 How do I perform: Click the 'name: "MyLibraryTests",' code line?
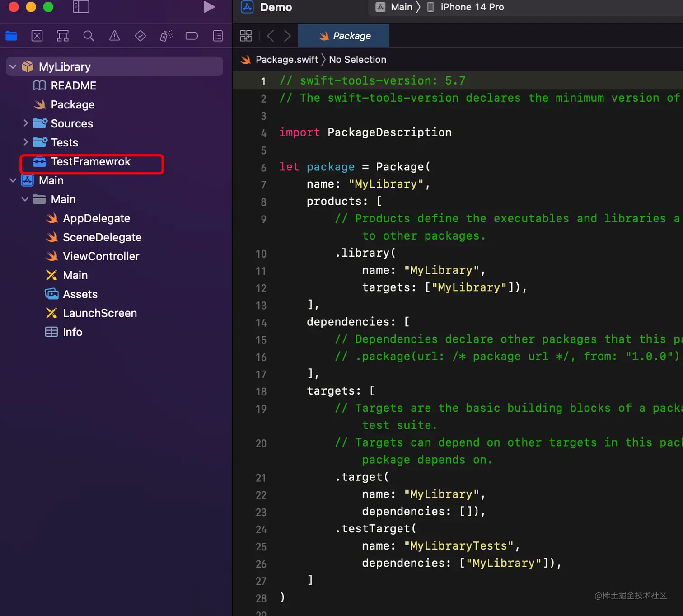441,546
